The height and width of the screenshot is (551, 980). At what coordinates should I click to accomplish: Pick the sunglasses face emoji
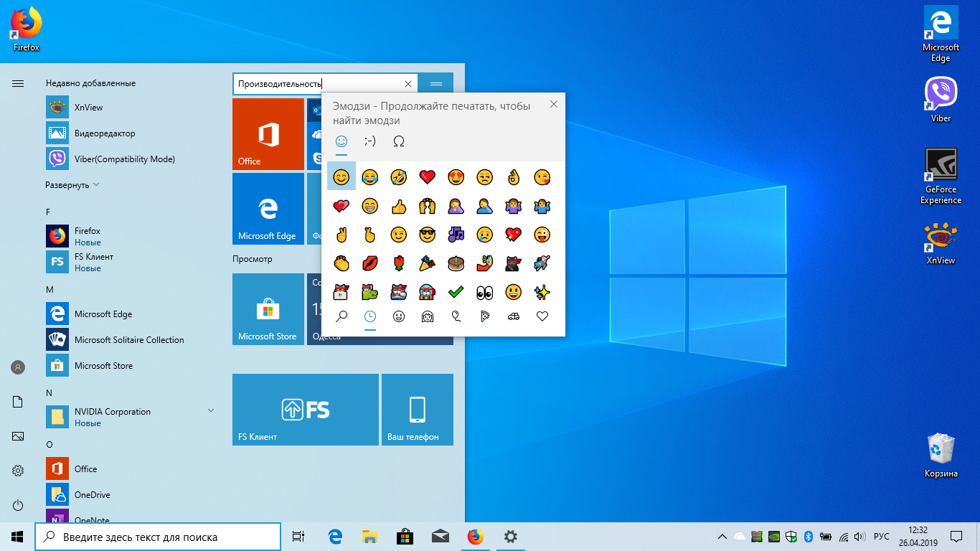coord(428,235)
